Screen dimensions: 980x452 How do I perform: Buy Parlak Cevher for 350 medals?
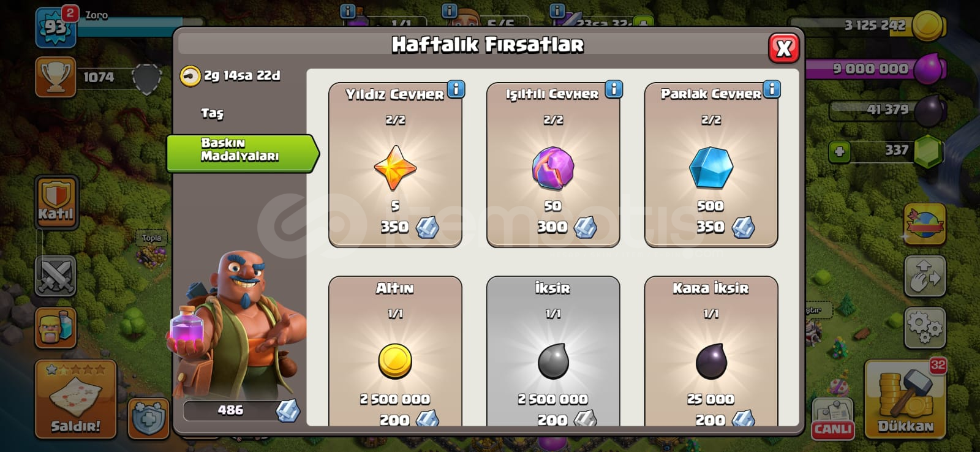click(711, 165)
